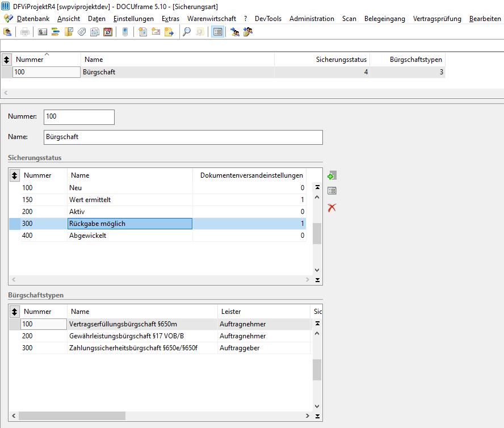This screenshot has height=428, width=504.
Task: Click into the Name field containing Bürgschaft
Action: pos(183,137)
